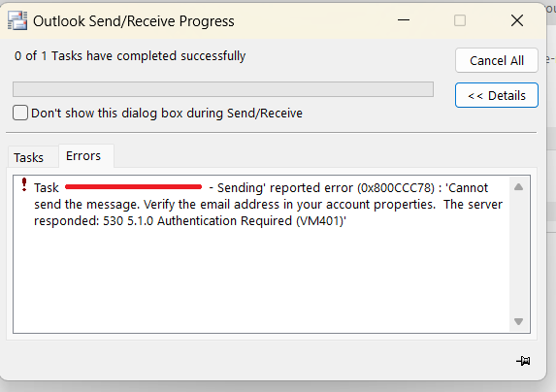Image resolution: width=556 pixels, height=392 pixels.
Task: Click empty area of errors list box
Action: (261, 280)
